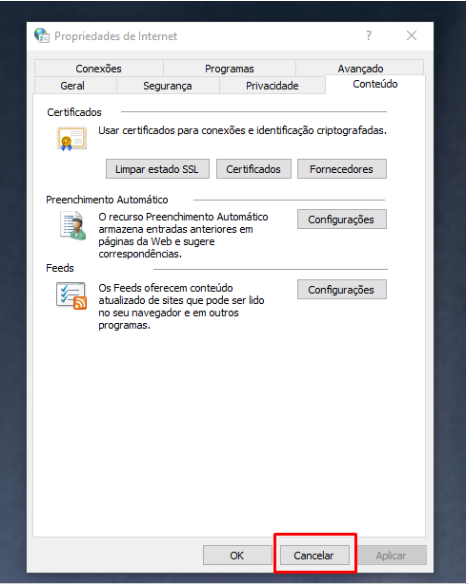Open the Segurança tab

click(168, 85)
